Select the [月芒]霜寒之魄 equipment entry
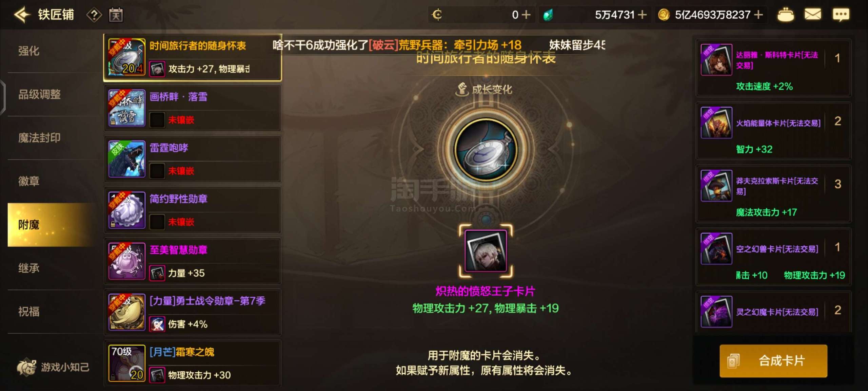 pos(193,363)
